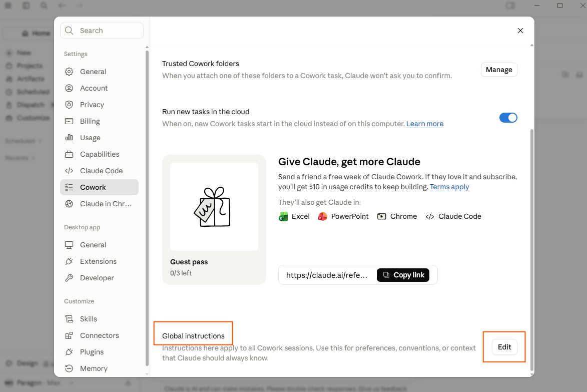The width and height of the screenshot is (587, 392).
Task: Go to Billing settings
Action: pyautogui.click(x=99, y=121)
